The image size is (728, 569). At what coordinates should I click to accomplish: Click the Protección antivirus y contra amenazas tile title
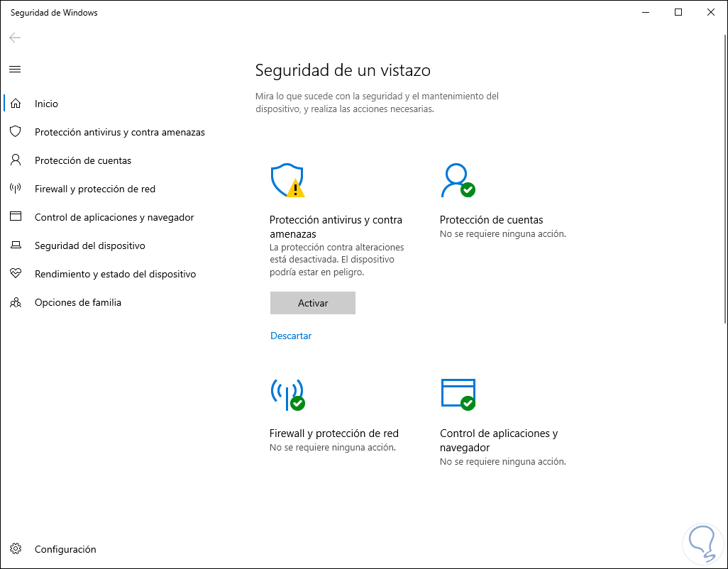(336, 227)
